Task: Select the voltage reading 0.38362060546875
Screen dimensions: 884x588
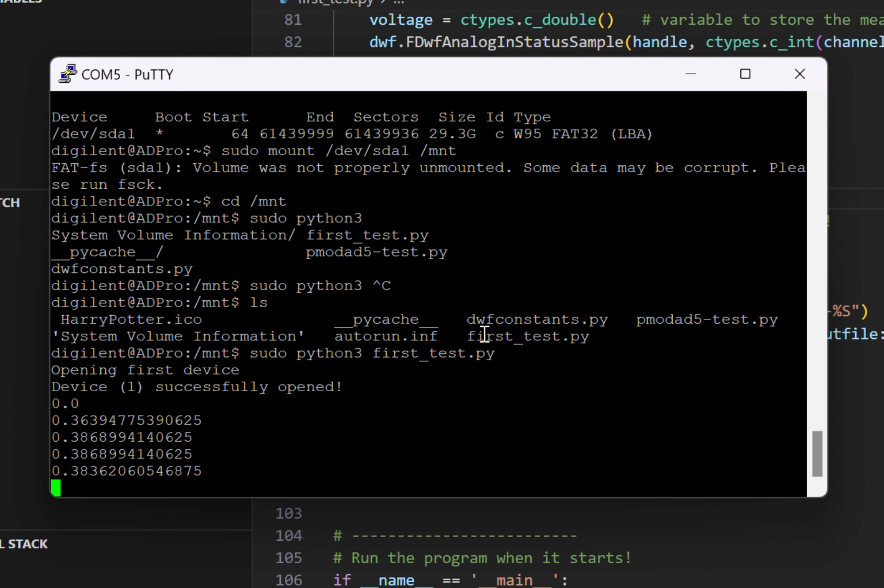Action: pos(127,470)
